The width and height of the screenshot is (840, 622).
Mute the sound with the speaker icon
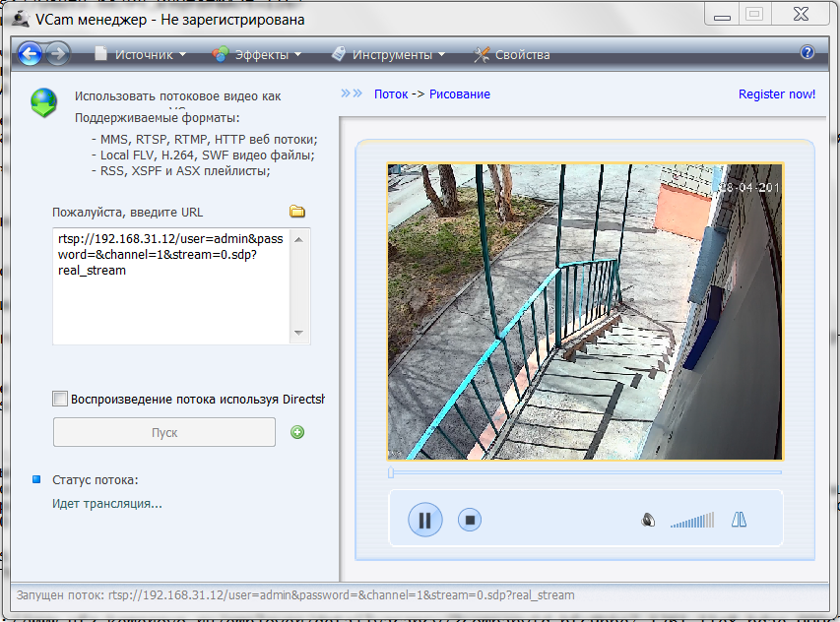pos(648,520)
